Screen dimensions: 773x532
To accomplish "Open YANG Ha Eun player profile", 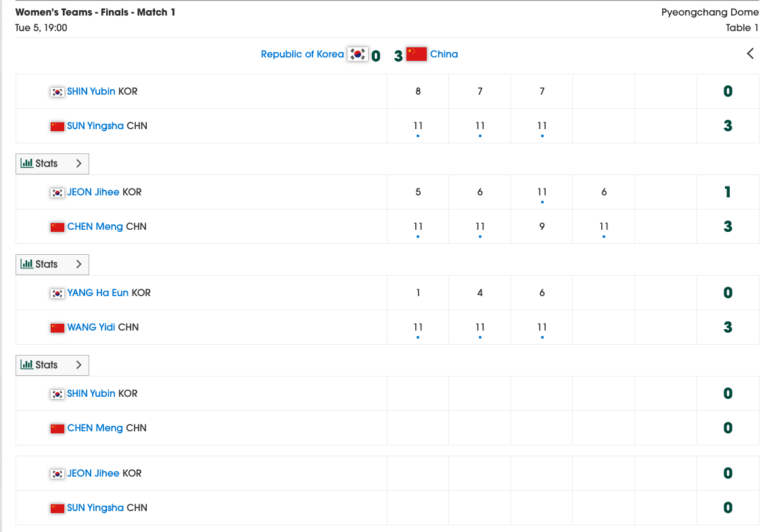I will pyautogui.click(x=97, y=293).
